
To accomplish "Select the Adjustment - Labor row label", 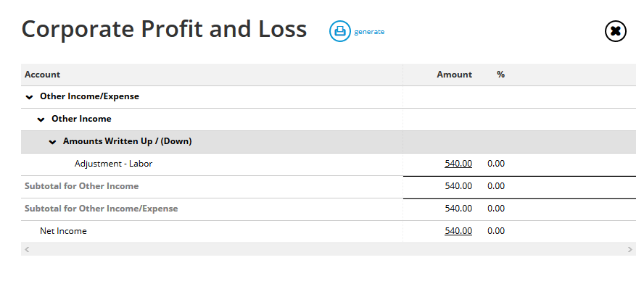I will click(113, 164).
